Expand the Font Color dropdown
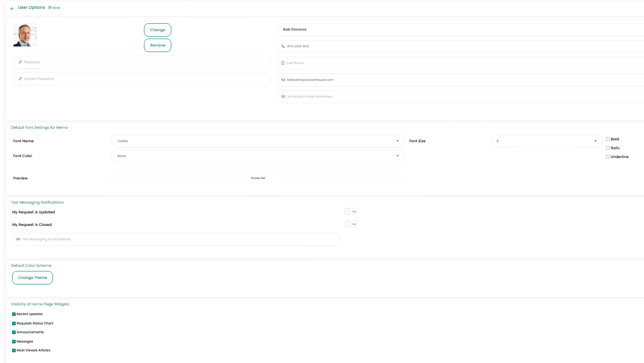 coord(258,156)
